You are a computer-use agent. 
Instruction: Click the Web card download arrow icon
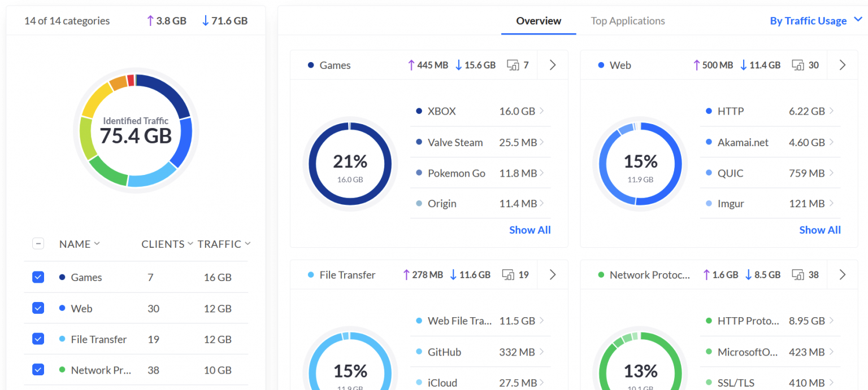coord(744,65)
